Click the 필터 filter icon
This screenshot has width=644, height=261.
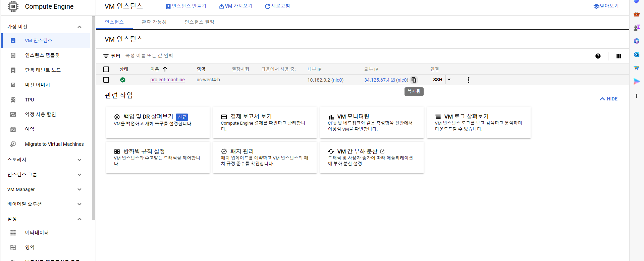[106, 56]
